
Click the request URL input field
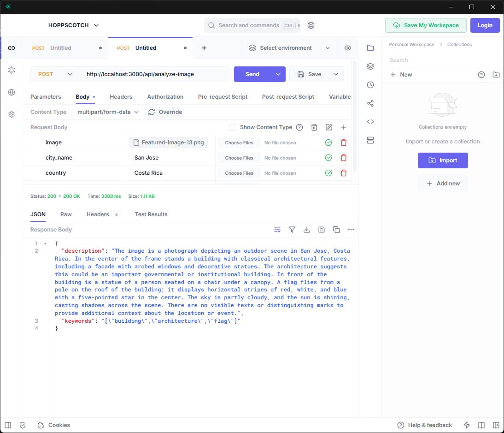tap(154, 74)
